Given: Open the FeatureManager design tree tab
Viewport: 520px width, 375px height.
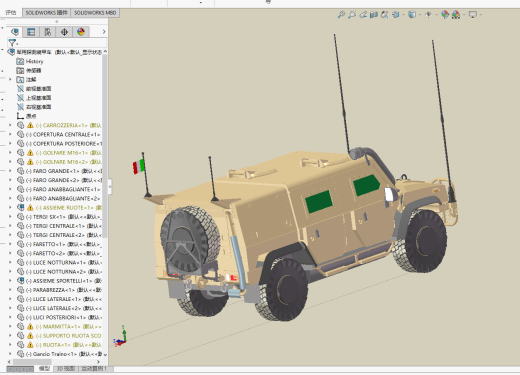Looking at the screenshot, I should tap(15, 32).
